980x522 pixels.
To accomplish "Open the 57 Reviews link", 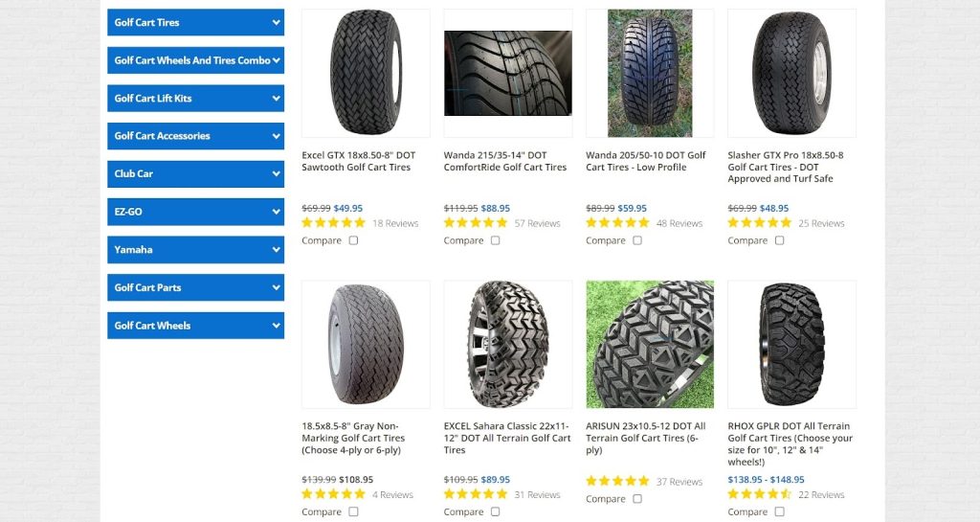I will tap(538, 223).
